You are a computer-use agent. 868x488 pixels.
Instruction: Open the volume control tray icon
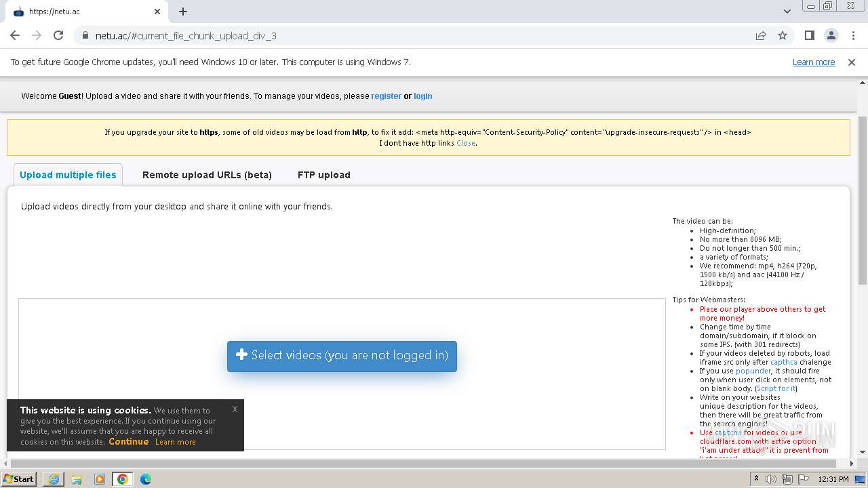point(771,479)
